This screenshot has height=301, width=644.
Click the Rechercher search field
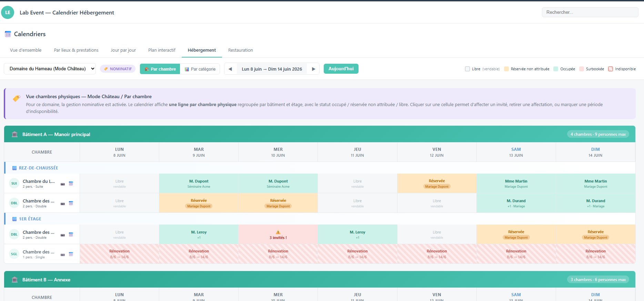click(x=590, y=12)
